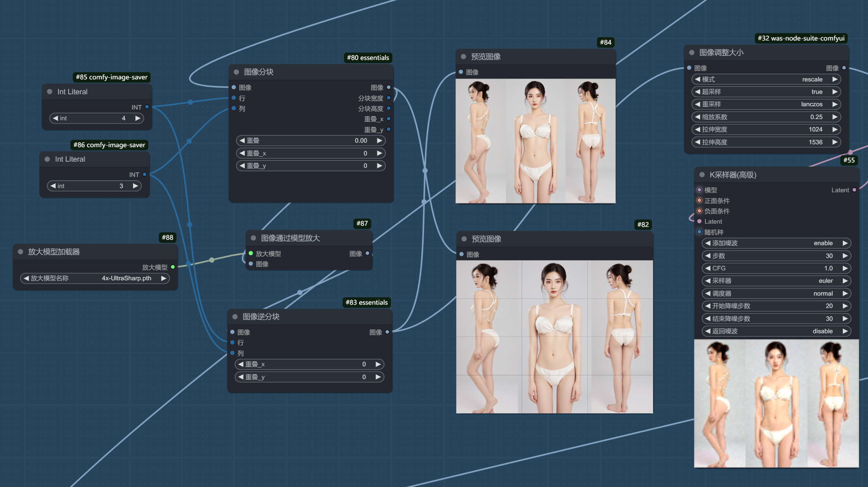This screenshot has width=868, height=487.
Task: Collapse the Int Literal node #85 title dot
Action: click(50, 92)
